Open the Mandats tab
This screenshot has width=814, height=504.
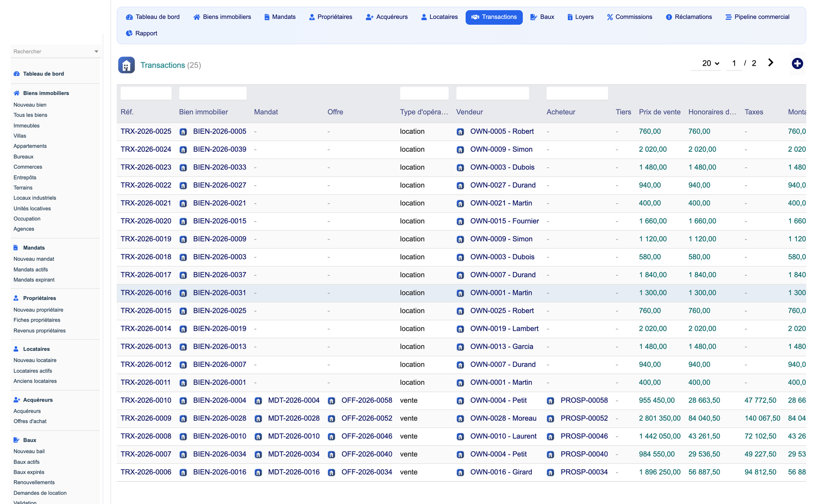[280, 17]
